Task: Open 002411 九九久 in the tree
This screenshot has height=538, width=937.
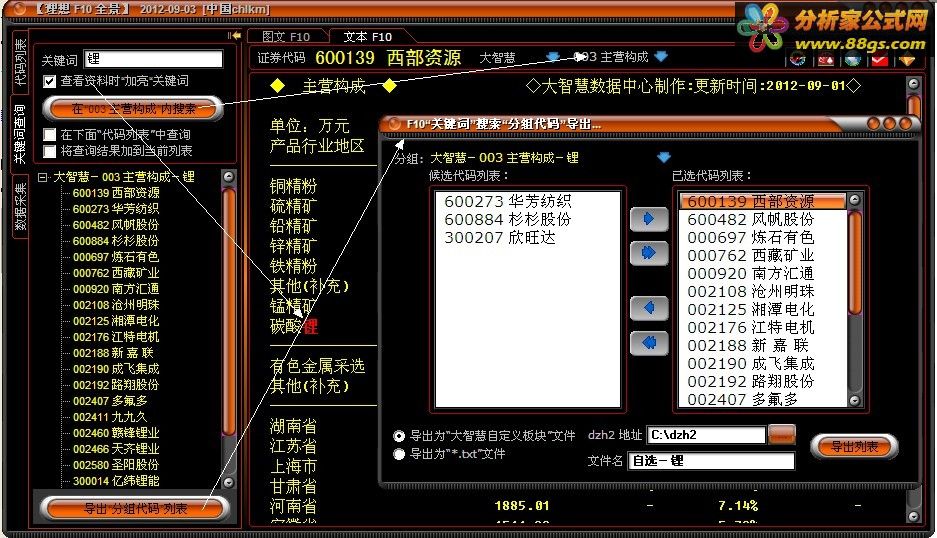Action: point(109,417)
